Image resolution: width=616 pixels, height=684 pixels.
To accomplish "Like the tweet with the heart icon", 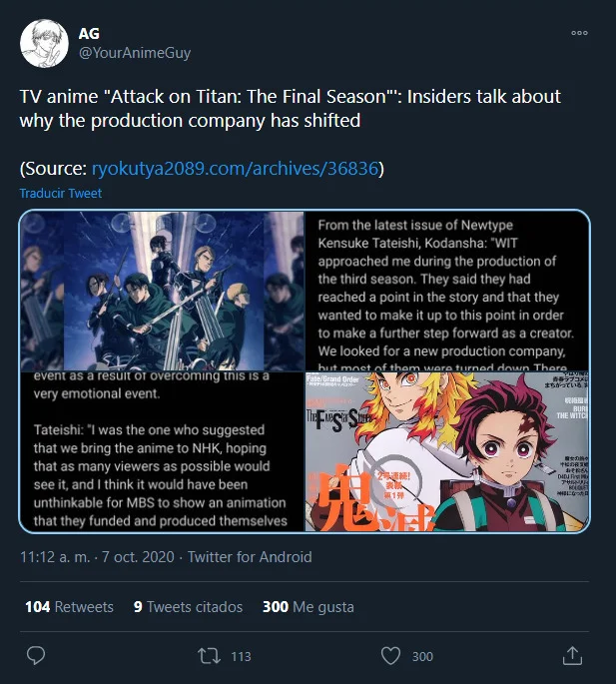I will [390, 656].
